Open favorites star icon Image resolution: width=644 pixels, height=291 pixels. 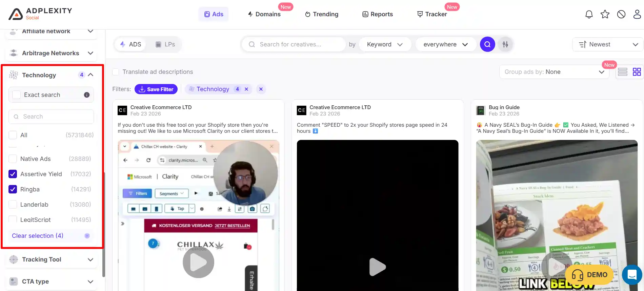point(605,14)
